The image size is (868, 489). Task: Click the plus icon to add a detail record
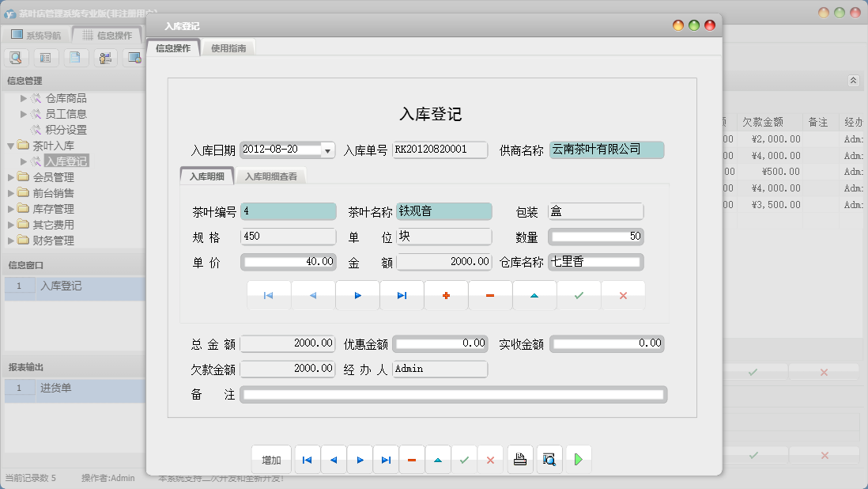446,294
